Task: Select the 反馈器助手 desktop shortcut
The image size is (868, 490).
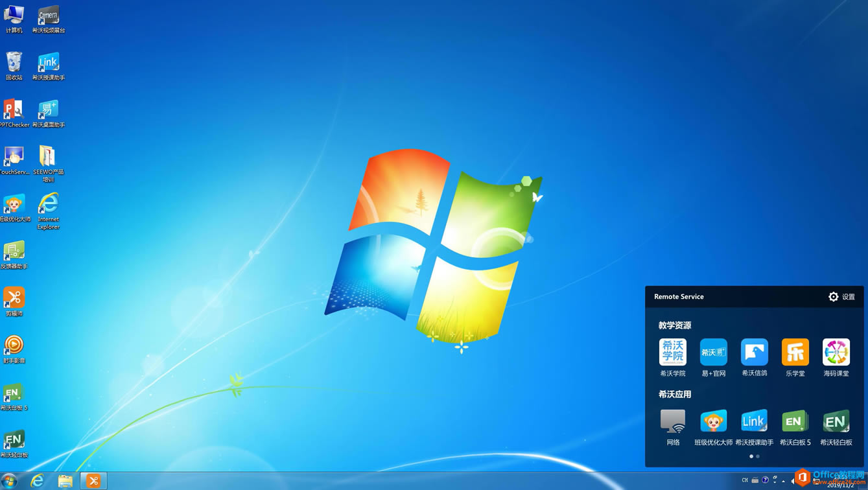Action: click(14, 255)
